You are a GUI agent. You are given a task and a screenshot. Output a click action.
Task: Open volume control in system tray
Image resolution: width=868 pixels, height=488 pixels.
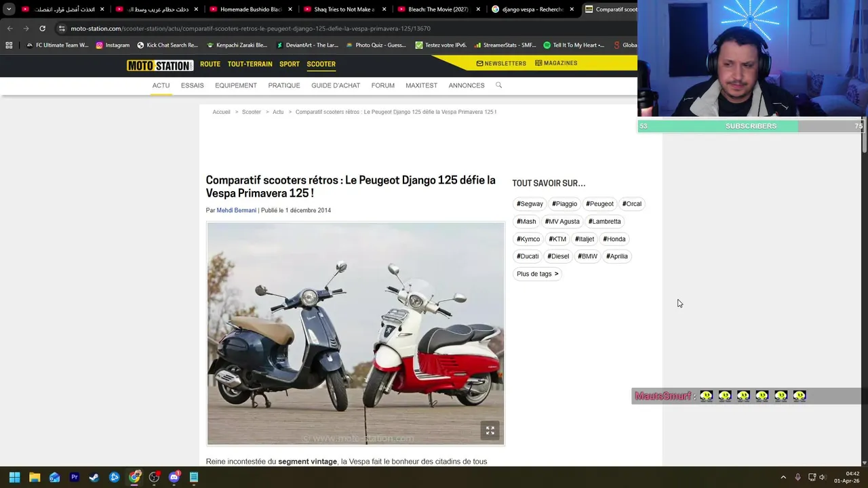(x=823, y=477)
